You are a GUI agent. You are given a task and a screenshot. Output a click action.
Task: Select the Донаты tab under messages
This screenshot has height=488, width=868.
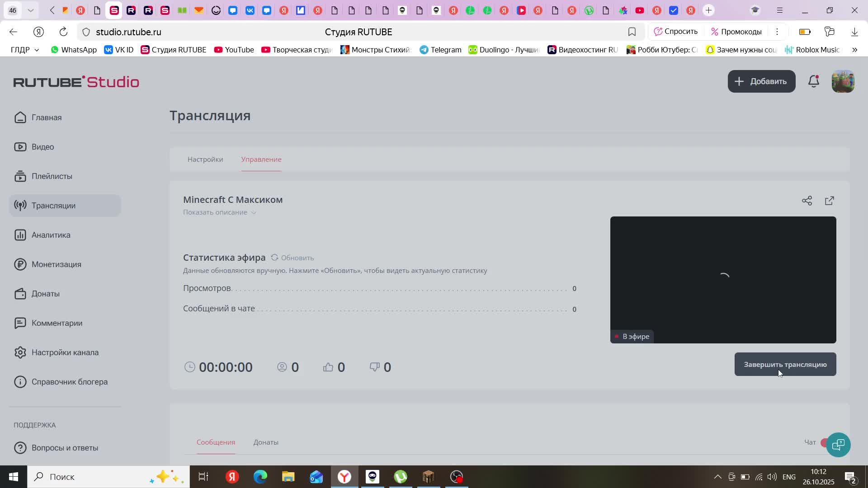(266, 442)
